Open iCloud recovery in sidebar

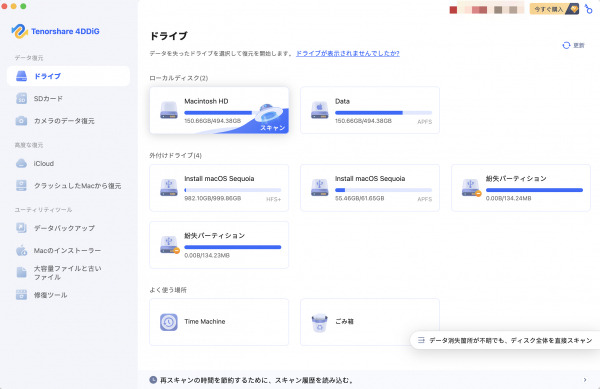tap(68, 163)
